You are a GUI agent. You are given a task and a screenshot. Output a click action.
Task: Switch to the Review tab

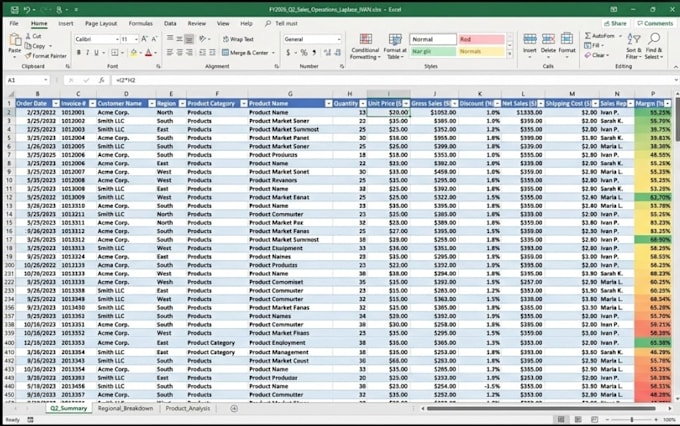pos(196,23)
